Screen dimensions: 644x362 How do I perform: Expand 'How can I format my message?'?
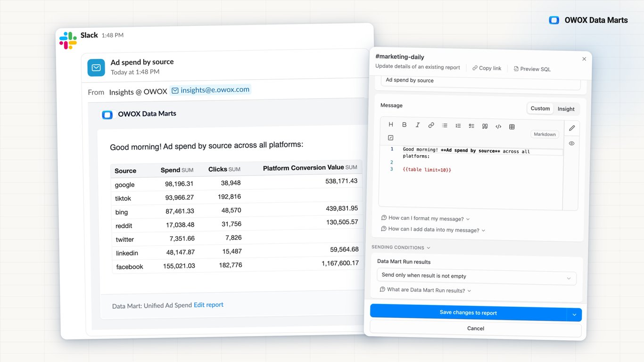(426, 218)
